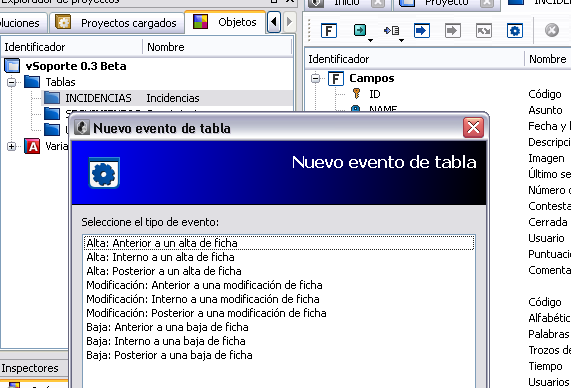Click the Proyectos cargados tab icon
Image resolution: width=571 pixels, height=388 pixels.
click(x=63, y=22)
